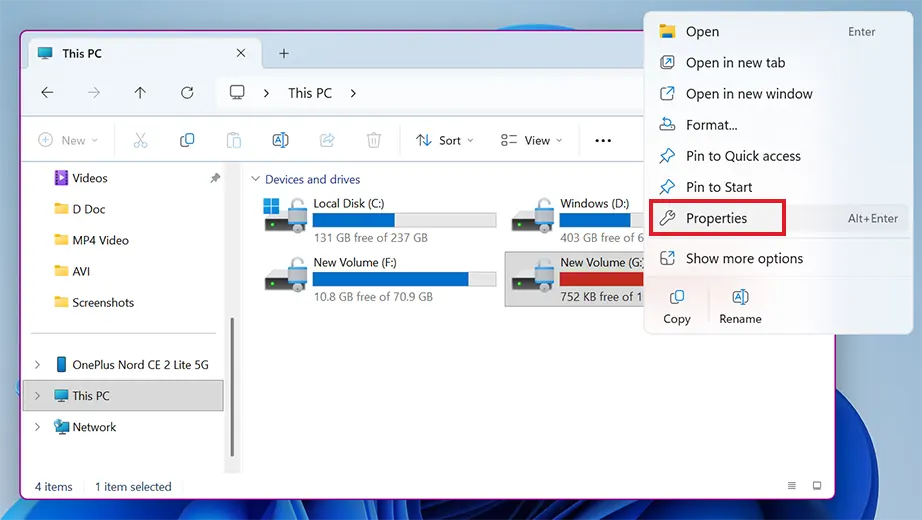Expand This PC in navigation pane

tap(37, 396)
